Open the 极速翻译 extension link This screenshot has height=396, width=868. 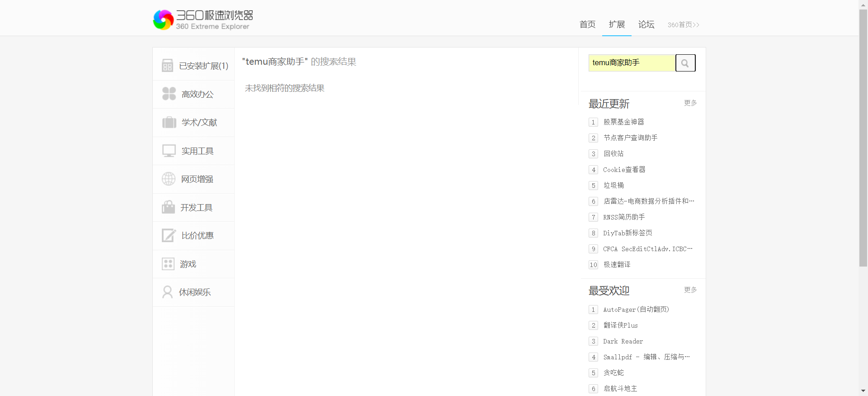[x=617, y=265]
